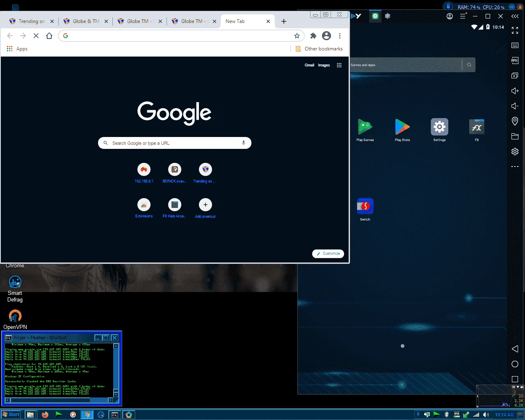Install APK via emulator sidebar
The width and height of the screenshot is (525, 420).
[x=515, y=61]
